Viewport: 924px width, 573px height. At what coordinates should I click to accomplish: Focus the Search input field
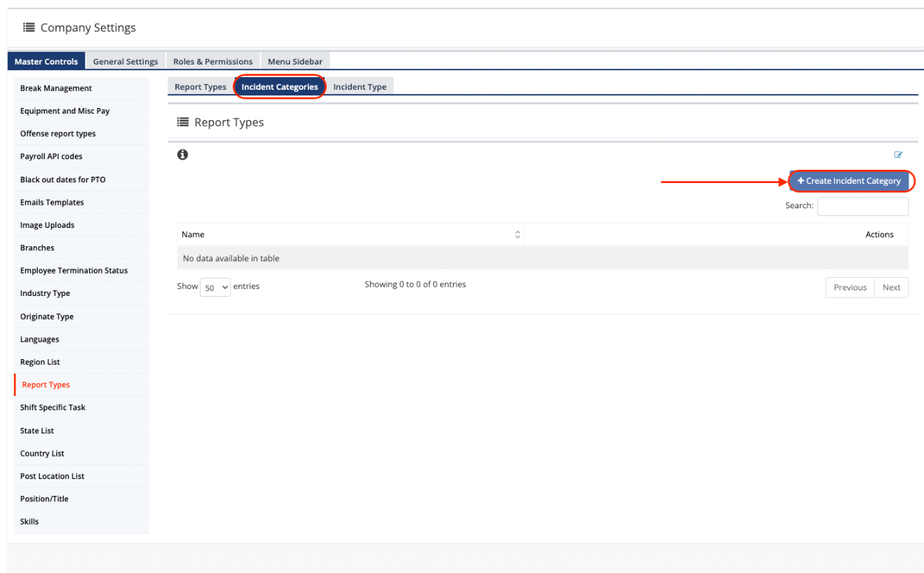click(x=862, y=206)
